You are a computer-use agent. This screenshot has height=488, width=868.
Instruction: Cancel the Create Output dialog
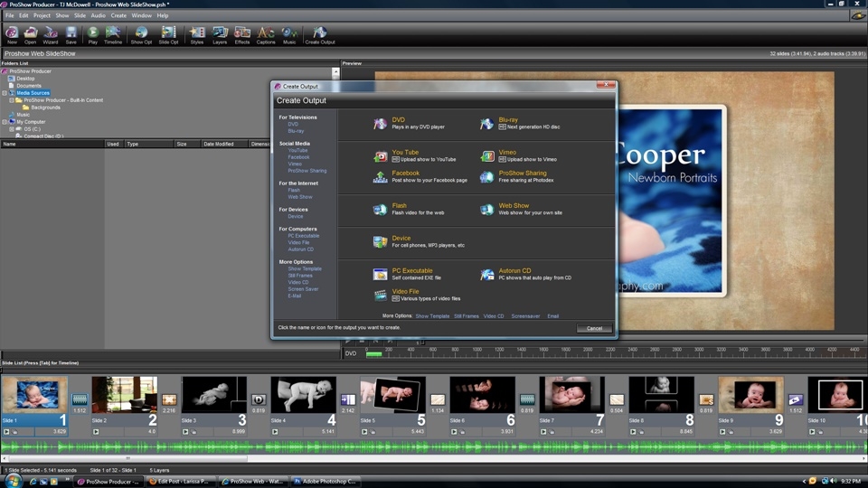[x=594, y=328]
